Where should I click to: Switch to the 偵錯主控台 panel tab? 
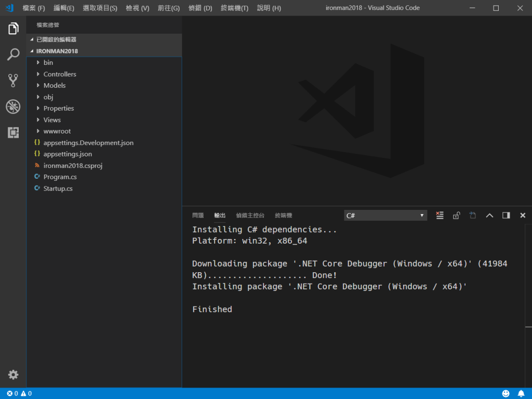250,216
